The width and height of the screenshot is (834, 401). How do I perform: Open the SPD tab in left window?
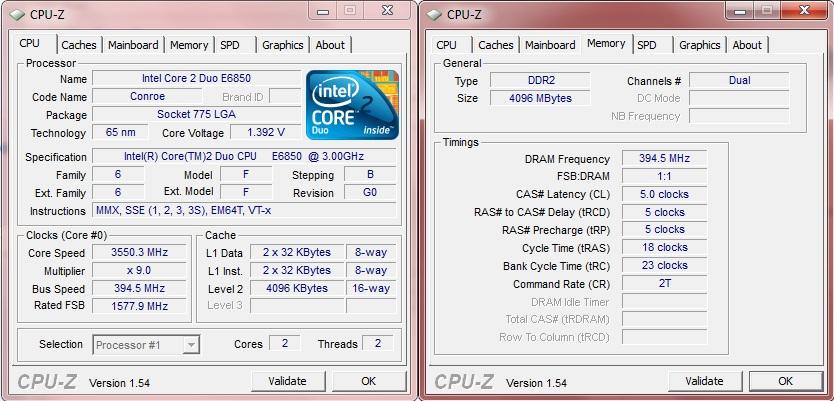pos(230,45)
